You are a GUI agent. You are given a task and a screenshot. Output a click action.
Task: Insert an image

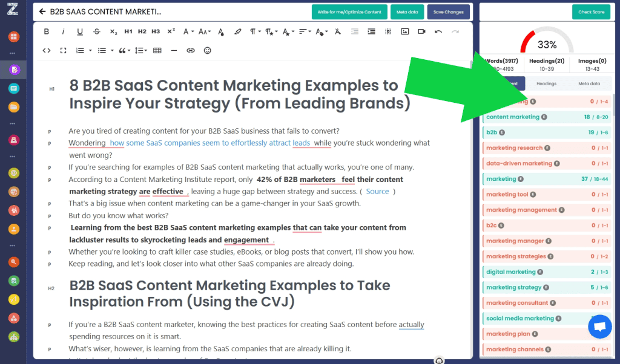click(405, 31)
